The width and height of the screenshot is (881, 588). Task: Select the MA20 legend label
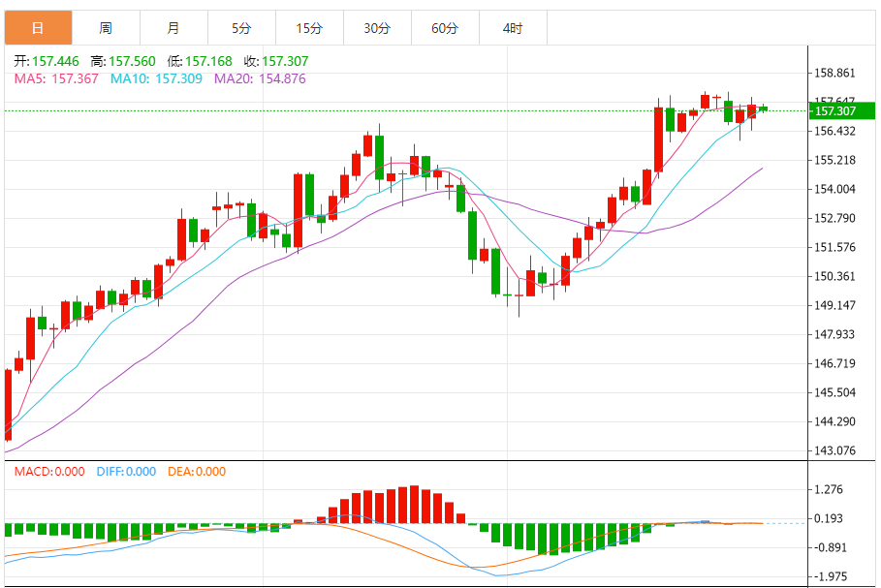pos(260,78)
